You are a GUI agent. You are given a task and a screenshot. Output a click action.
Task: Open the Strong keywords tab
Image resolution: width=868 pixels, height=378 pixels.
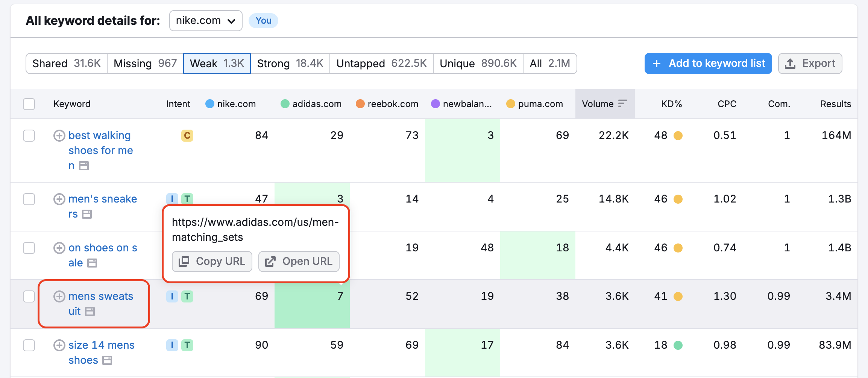[290, 64]
